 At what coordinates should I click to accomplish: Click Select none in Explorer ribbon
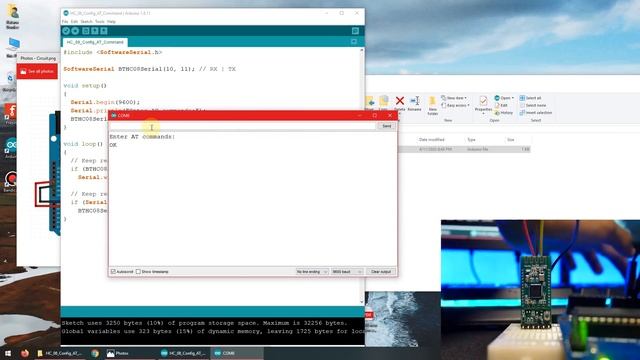[x=533, y=105]
